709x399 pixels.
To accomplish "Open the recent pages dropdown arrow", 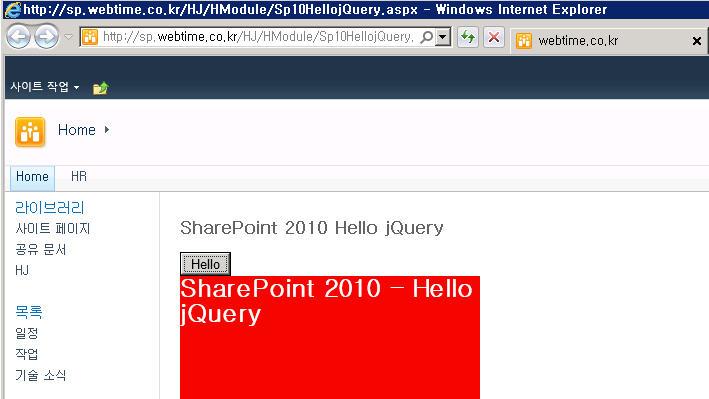I will [x=68, y=37].
